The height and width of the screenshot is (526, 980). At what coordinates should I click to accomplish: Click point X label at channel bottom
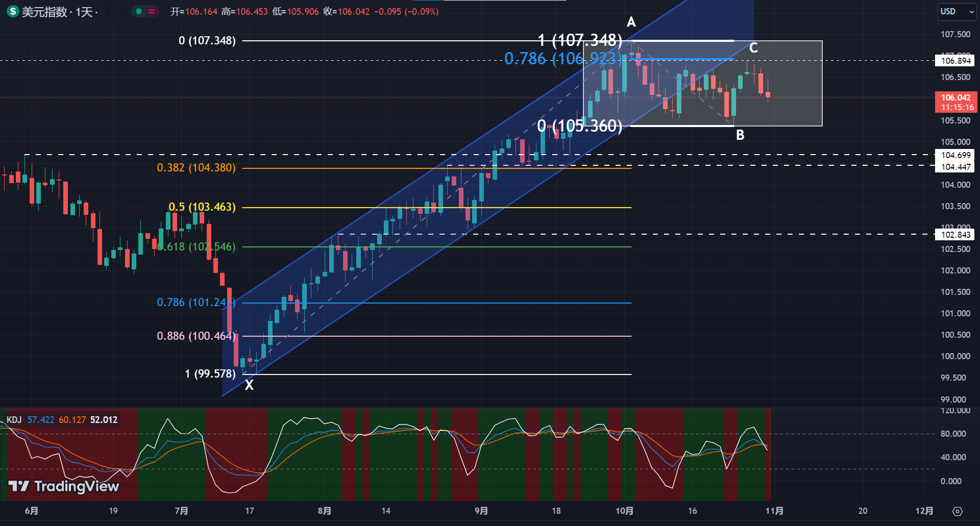(249, 385)
